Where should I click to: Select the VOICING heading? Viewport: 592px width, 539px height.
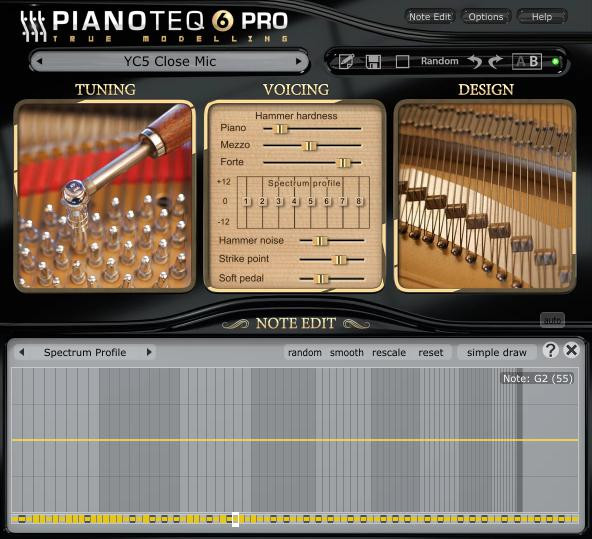pyautogui.click(x=296, y=90)
